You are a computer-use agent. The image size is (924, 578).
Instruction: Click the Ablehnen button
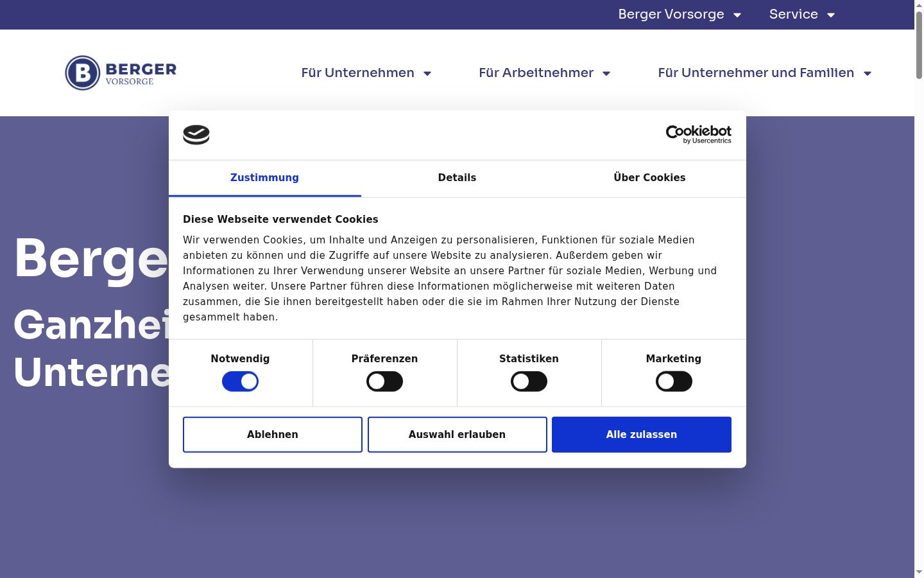click(x=273, y=435)
